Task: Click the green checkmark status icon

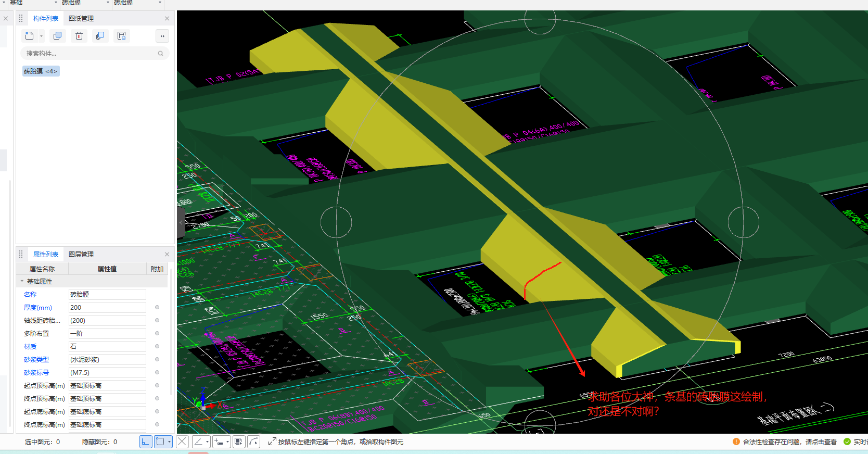Action: (x=847, y=442)
